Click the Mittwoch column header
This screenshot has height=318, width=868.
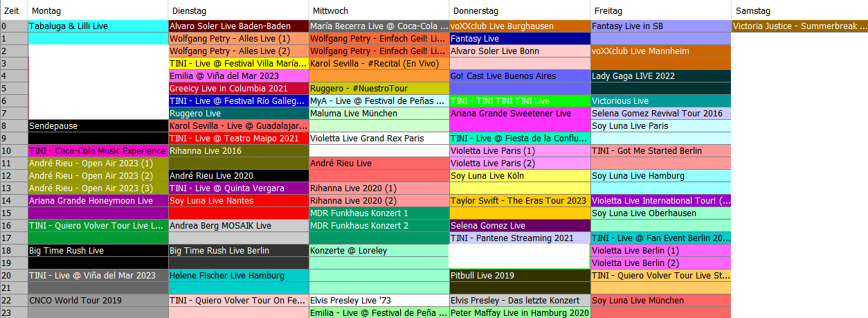pyautogui.click(x=379, y=10)
